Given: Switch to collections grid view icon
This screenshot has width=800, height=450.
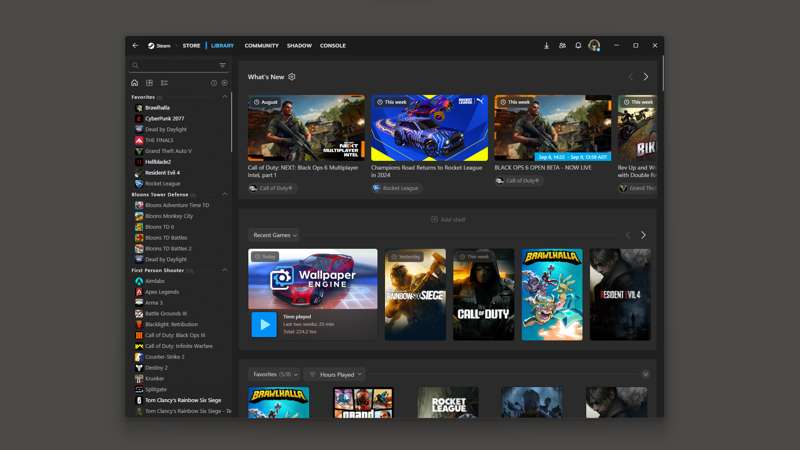Looking at the screenshot, I should (149, 83).
